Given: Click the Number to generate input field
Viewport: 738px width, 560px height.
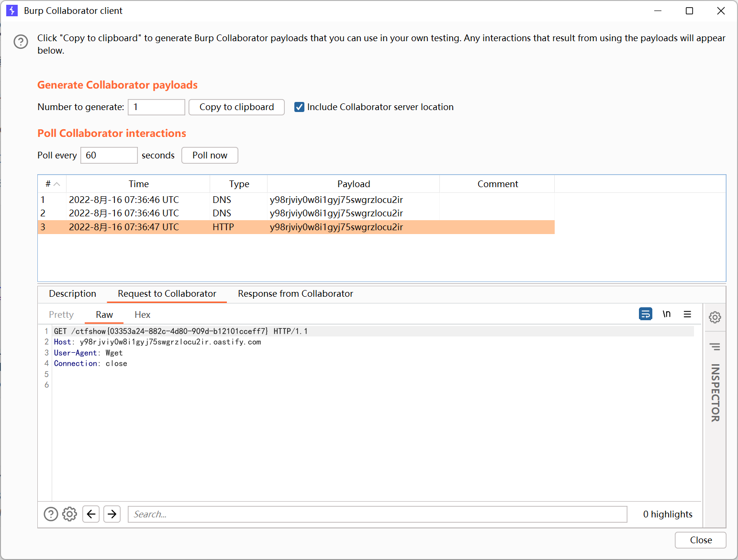Looking at the screenshot, I should (157, 107).
